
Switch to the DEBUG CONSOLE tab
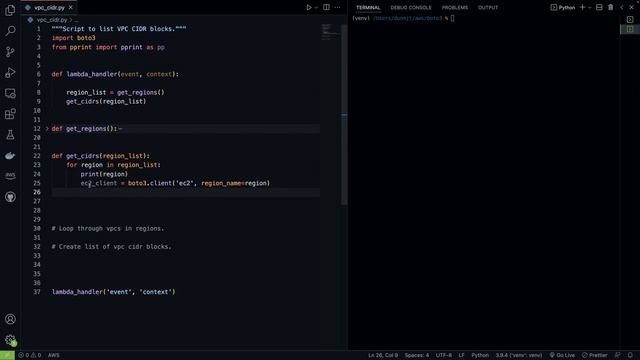[411, 7]
